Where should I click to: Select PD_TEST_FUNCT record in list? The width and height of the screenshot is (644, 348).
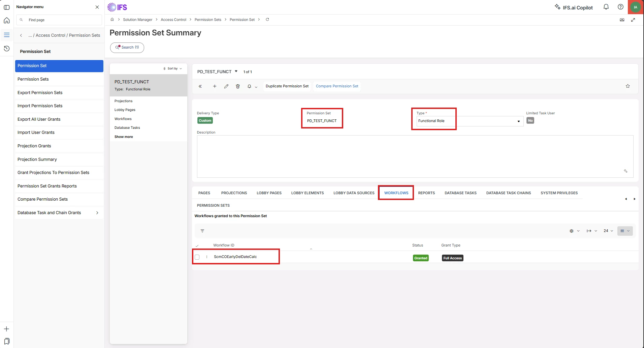click(x=149, y=85)
